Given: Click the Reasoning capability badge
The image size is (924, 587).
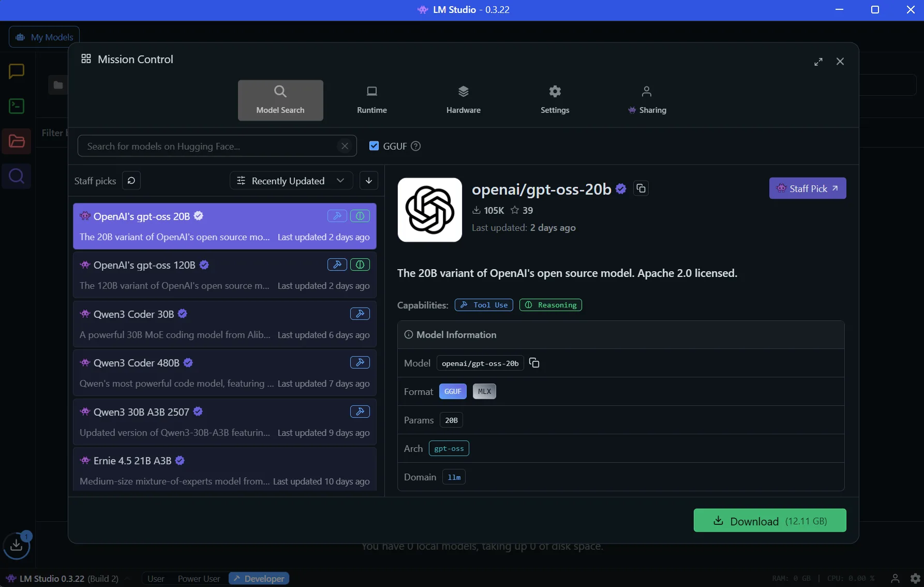Looking at the screenshot, I should click(x=550, y=305).
